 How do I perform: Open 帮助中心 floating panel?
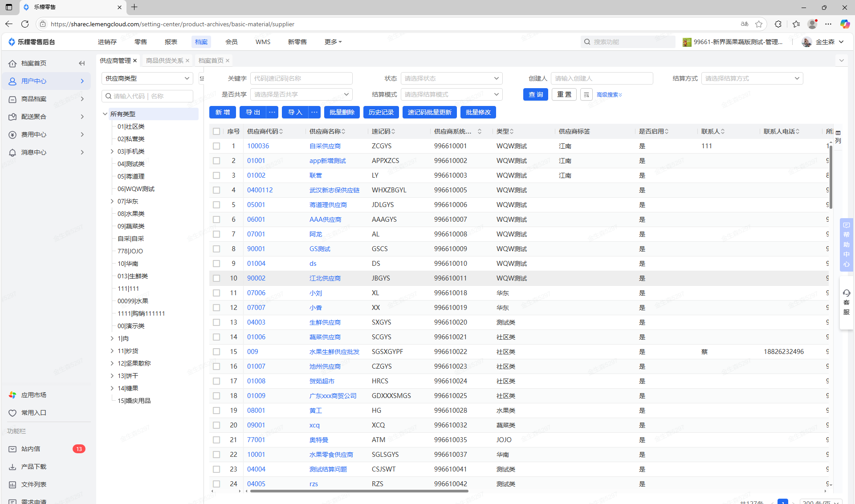click(x=847, y=244)
